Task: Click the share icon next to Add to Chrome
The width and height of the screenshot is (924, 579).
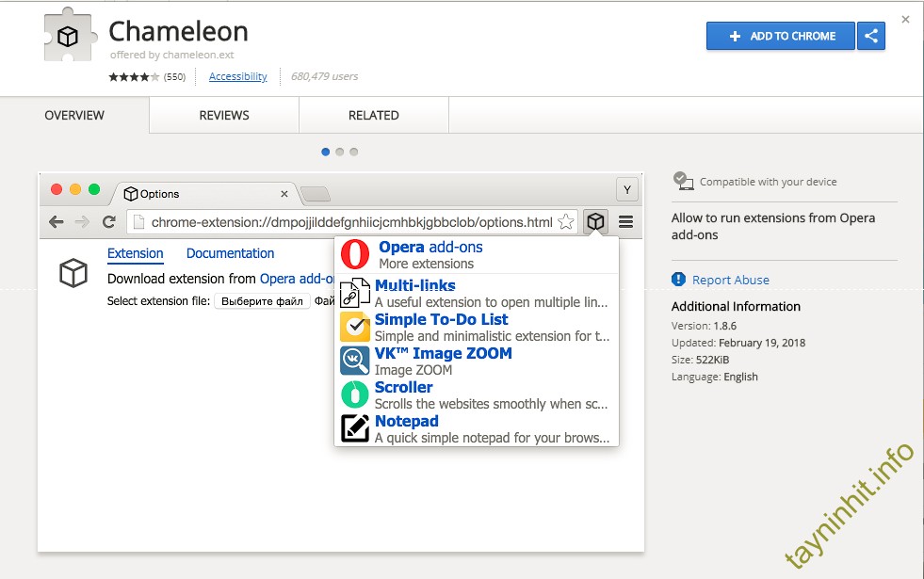Action: point(871,36)
